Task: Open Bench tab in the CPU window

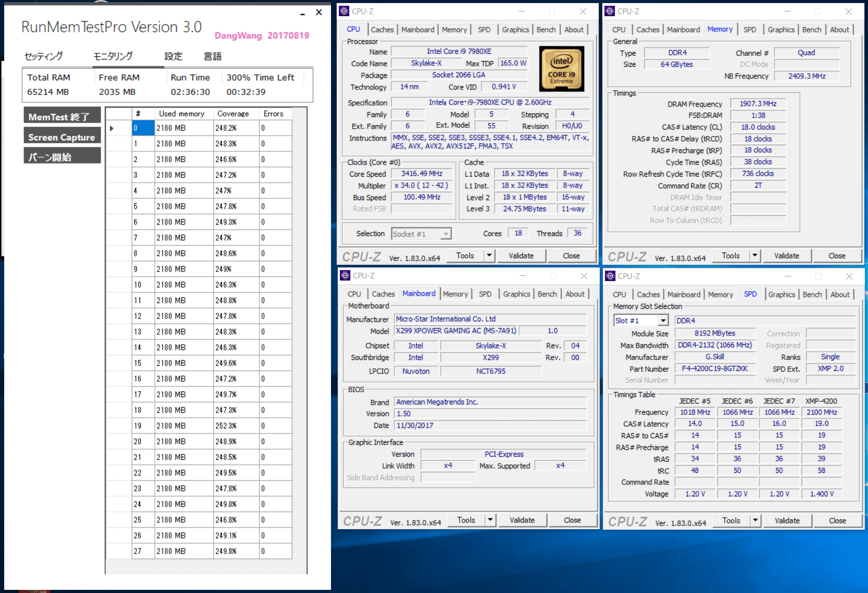Action: click(546, 30)
